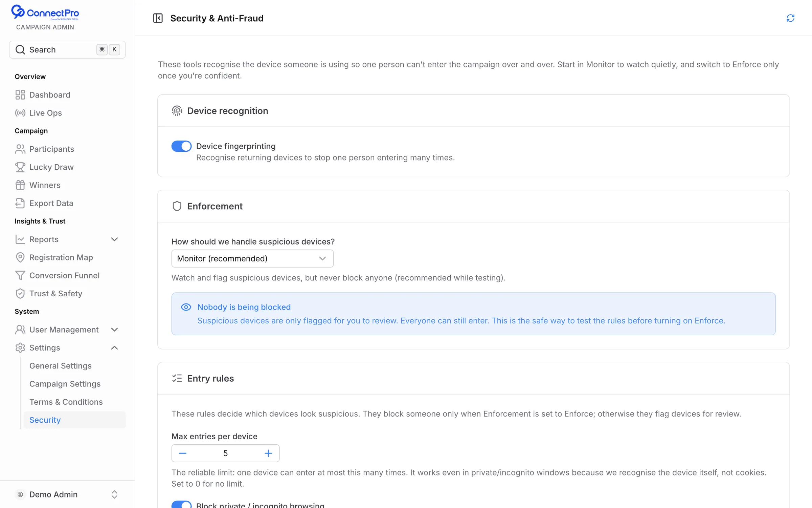Image resolution: width=812 pixels, height=508 pixels.
Task: Click the Lucky Draw trophy icon
Action: [x=20, y=167]
